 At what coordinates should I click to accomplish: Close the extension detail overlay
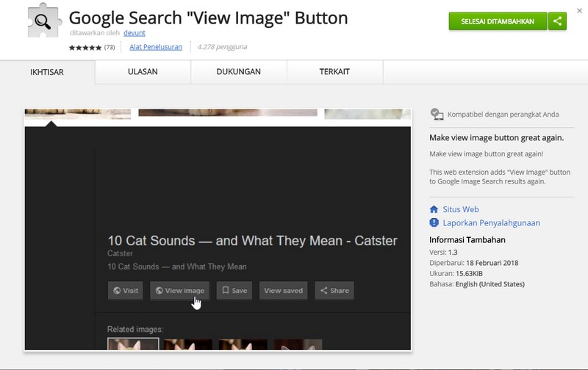[x=579, y=11]
